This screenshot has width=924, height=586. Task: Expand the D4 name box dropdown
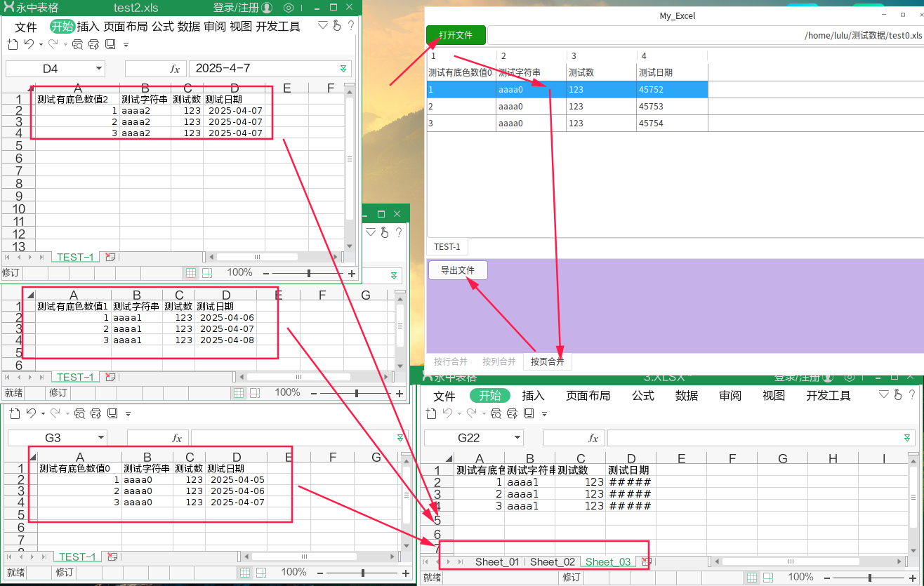[x=98, y=69]
